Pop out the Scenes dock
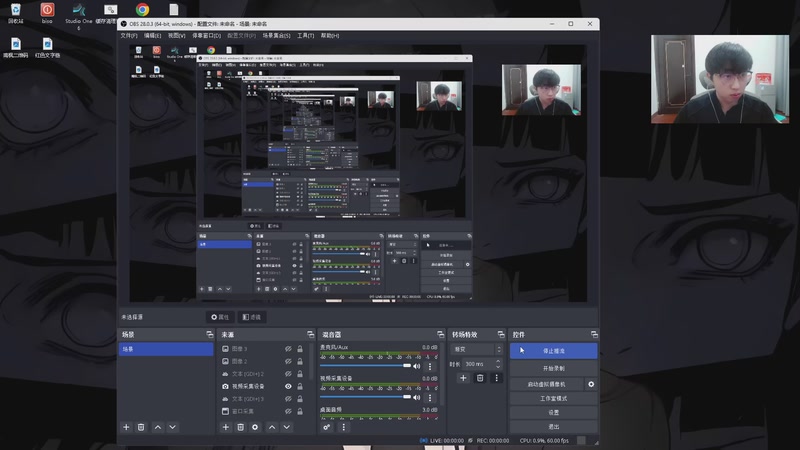 pyautogui.click(x=210, y=334)
